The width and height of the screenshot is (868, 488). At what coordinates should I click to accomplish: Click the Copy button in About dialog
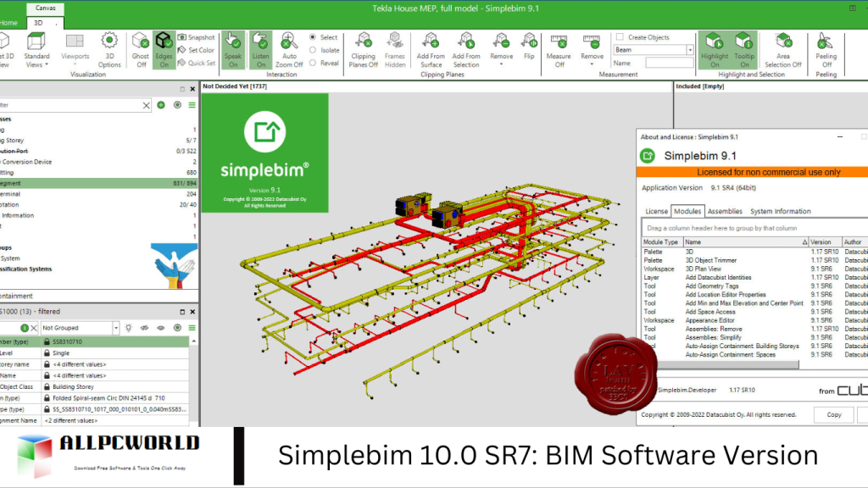834,414
